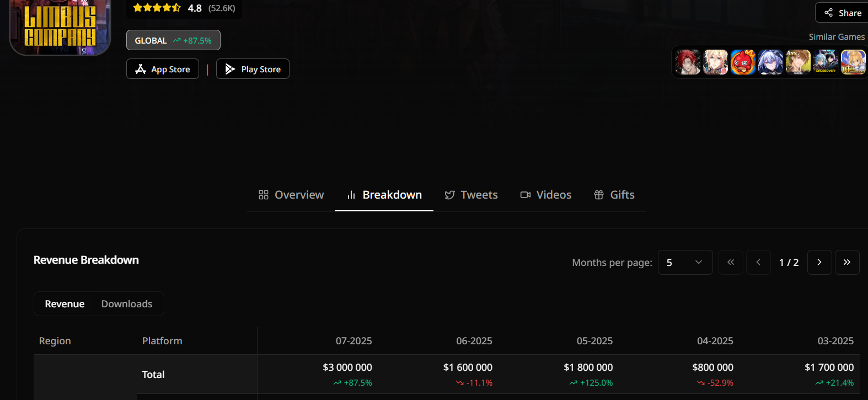Image resolution: width=868 pixels, height=400 pixels.
Task: Click the $1 600 000 revenue value
Action: [468, 367]
